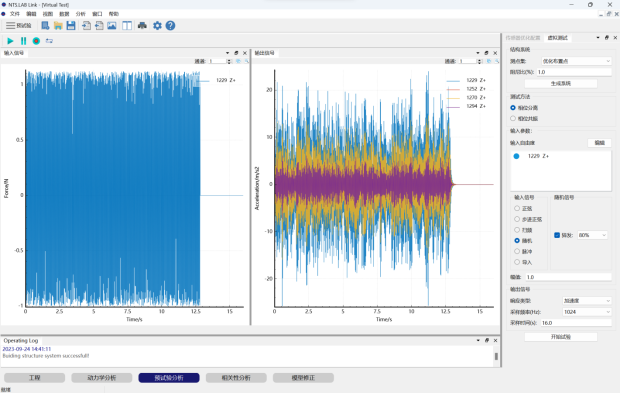Click the 1229 Z+ blue color dot
The width and height of the screenshot is (620, 393).
(516, 156)
